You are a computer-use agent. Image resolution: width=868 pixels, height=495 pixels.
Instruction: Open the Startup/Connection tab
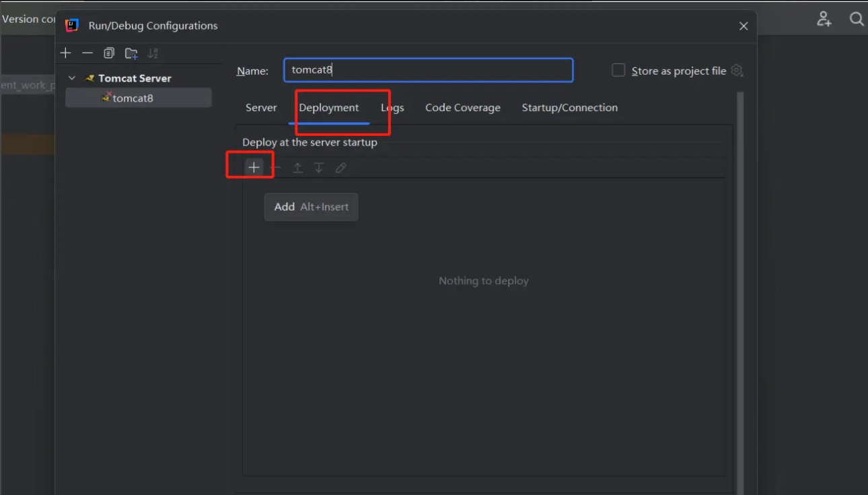[x=570, y=108]
